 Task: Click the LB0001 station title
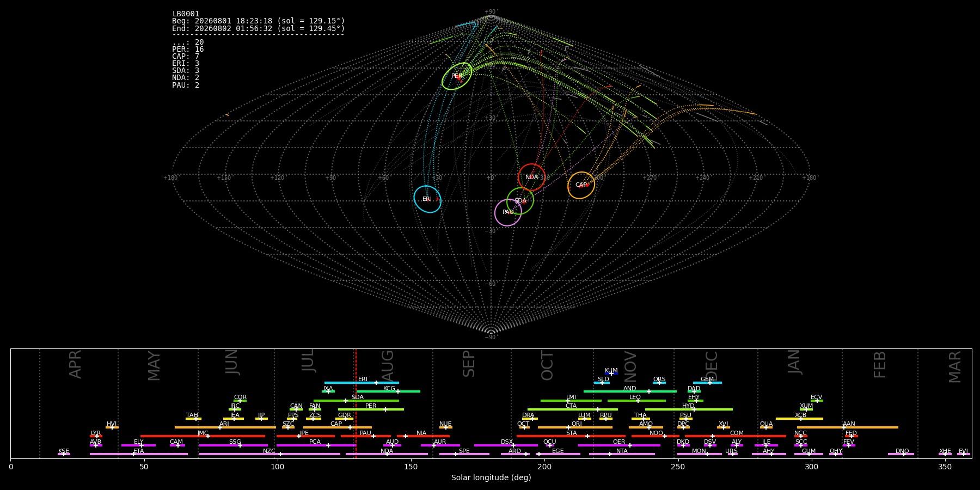186,14
